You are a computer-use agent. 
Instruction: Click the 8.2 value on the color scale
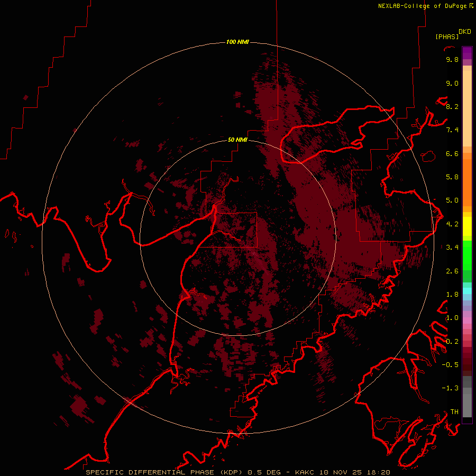(452, 106)
